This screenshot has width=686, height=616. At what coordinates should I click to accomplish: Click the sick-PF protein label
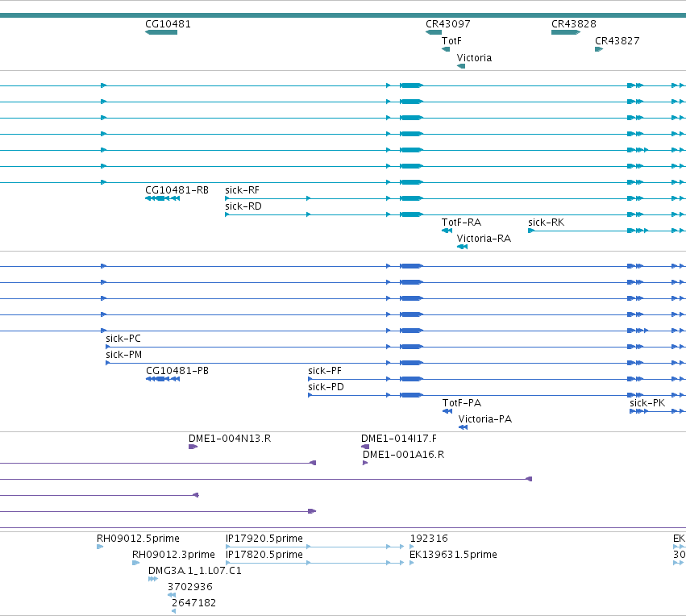(325, 371)
